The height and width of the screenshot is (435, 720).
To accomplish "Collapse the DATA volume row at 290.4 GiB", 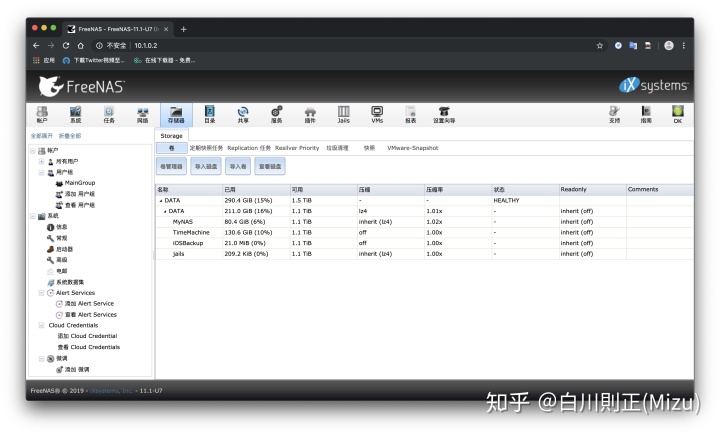I will (x=161, y=201).
